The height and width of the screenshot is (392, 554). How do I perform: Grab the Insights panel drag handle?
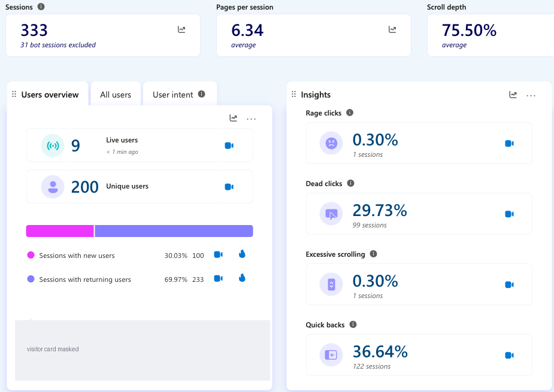pos(293,94)
